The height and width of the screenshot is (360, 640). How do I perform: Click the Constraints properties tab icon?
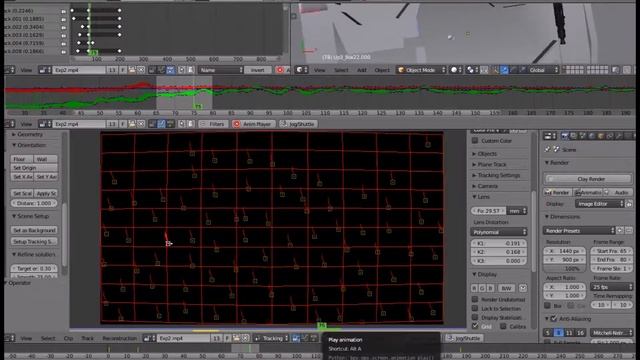point(609,136)
